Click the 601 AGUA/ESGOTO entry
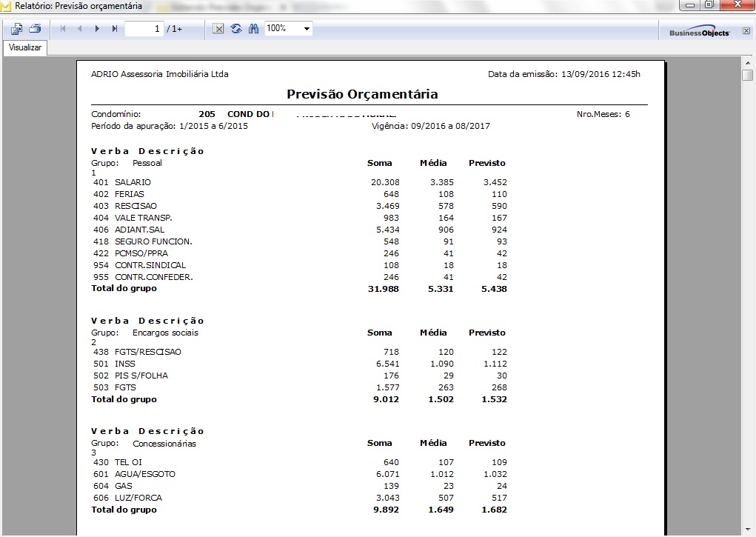 [144, 474]
